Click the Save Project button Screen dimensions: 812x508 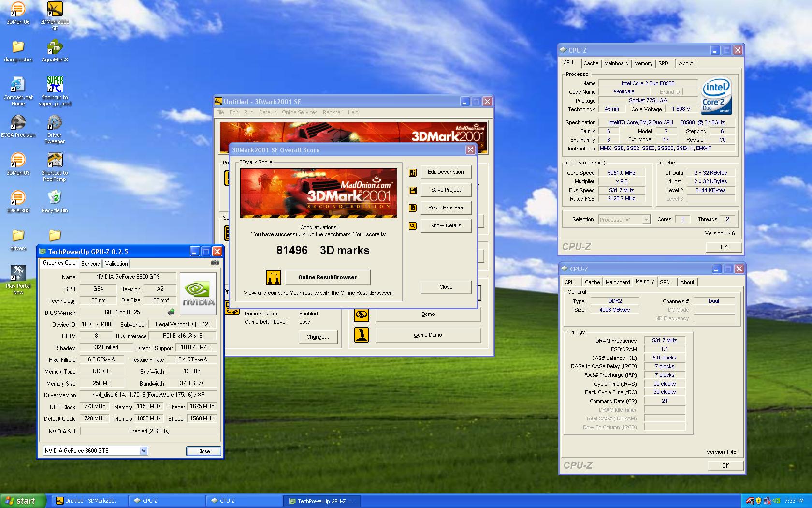[446, 190]
